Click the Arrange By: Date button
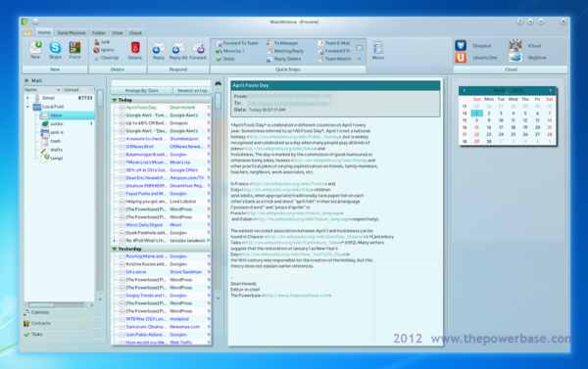 coord(141,91)
